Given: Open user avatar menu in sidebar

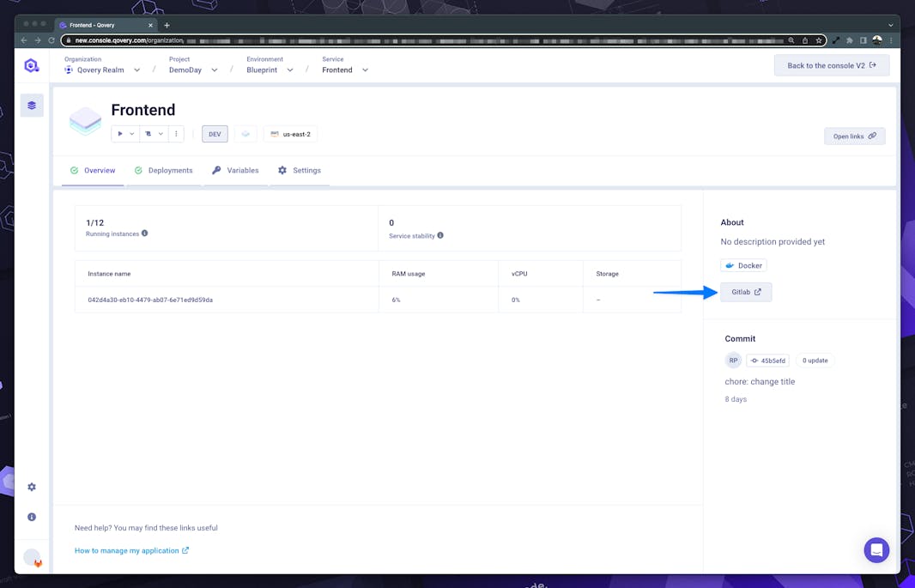Looking at the screenshot, I should (x=33, y=558).
